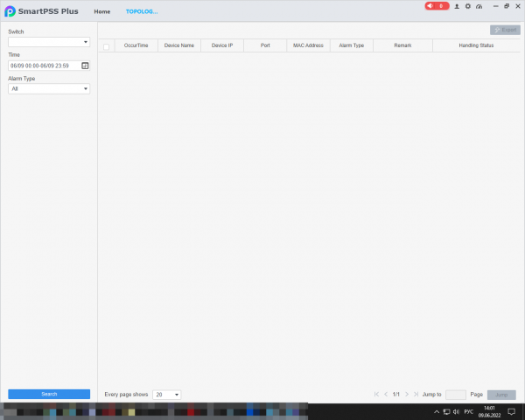Open the Every page shows dropdown

coord(167,395)
